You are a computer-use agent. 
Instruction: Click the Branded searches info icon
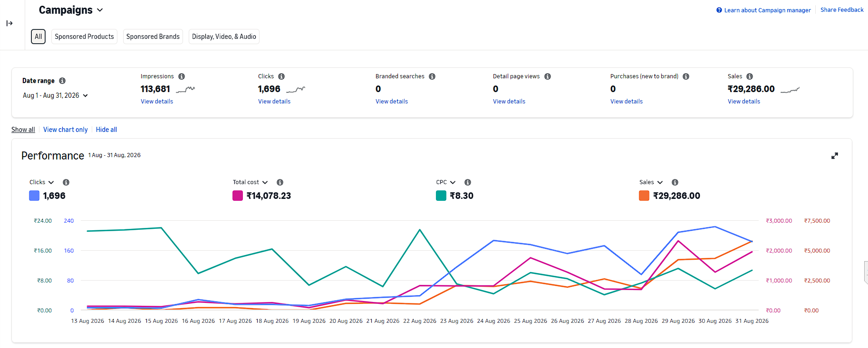432,76
